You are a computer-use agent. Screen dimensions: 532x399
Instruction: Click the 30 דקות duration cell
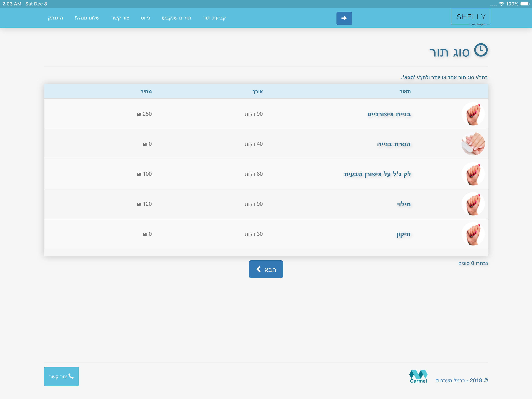(x=254, y=234)
